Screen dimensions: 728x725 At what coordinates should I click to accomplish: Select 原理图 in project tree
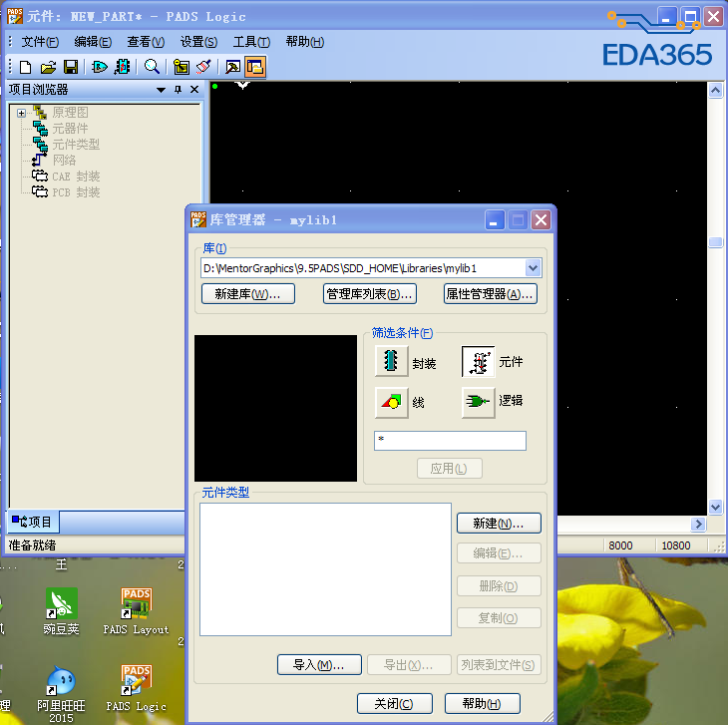(x=70, y=113)
